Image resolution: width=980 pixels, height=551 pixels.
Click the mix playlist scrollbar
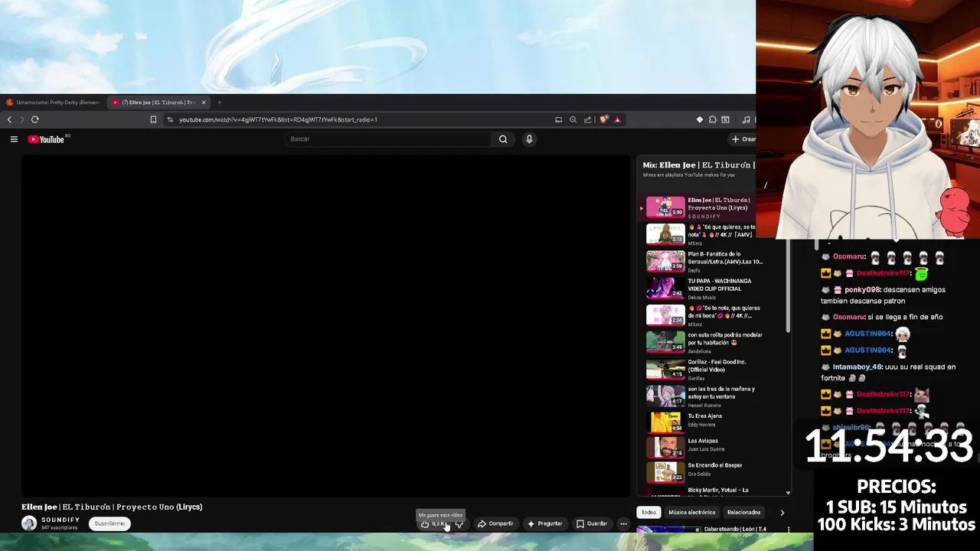pos(789,287)
